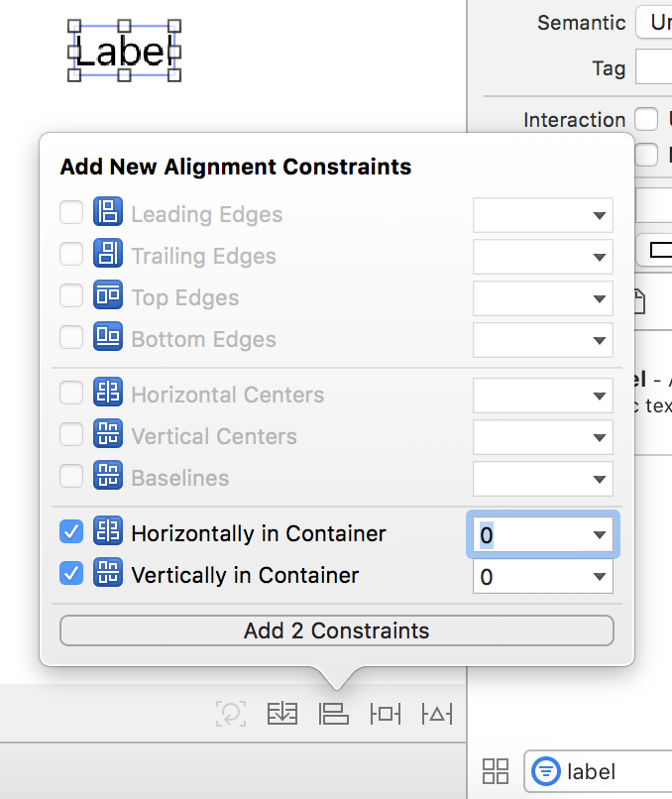The height and width of the screenshot is (799, 672).
Task: Toggle the Interaction checkbox in inspector
Action: (646, 120)
